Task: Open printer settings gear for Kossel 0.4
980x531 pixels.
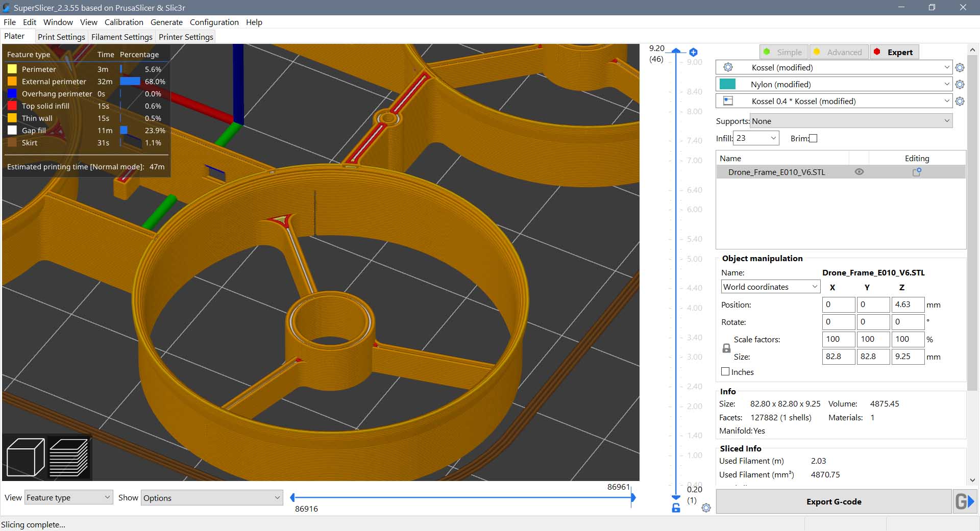Action: 960,102
